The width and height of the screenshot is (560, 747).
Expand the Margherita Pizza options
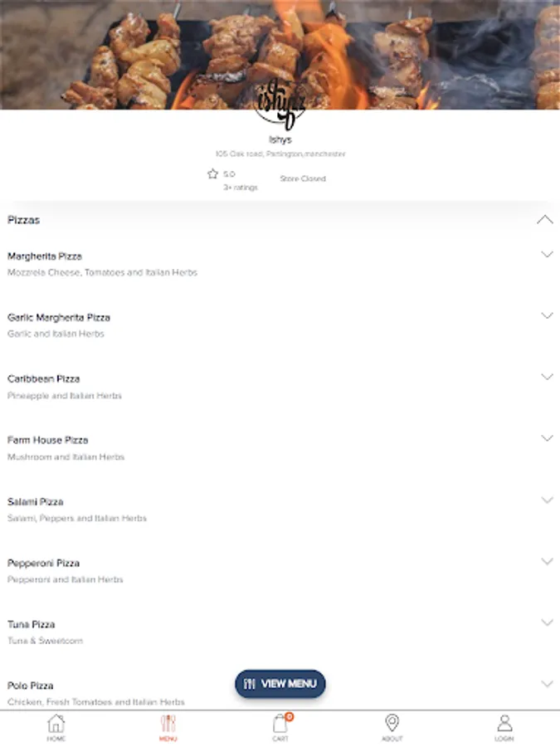(x=548, y=255)
